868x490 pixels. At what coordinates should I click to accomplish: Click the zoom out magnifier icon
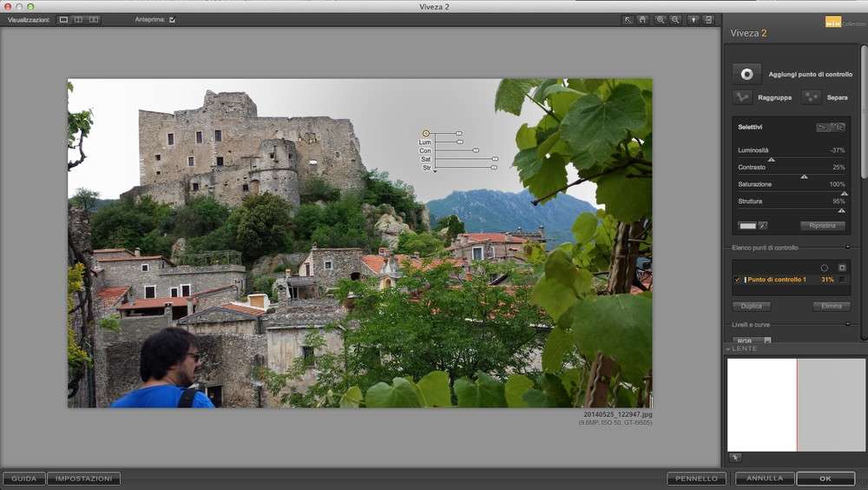[675, 19]
